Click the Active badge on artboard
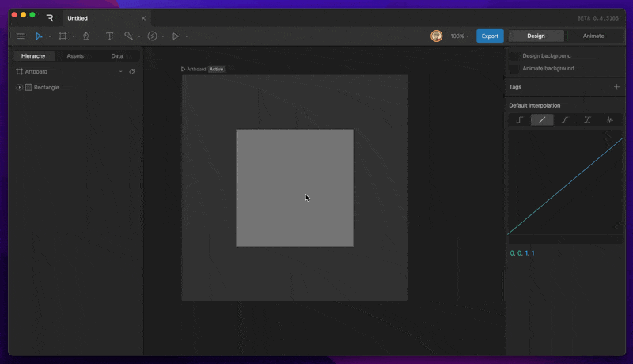633x364 pixels. tap(216, 69)
